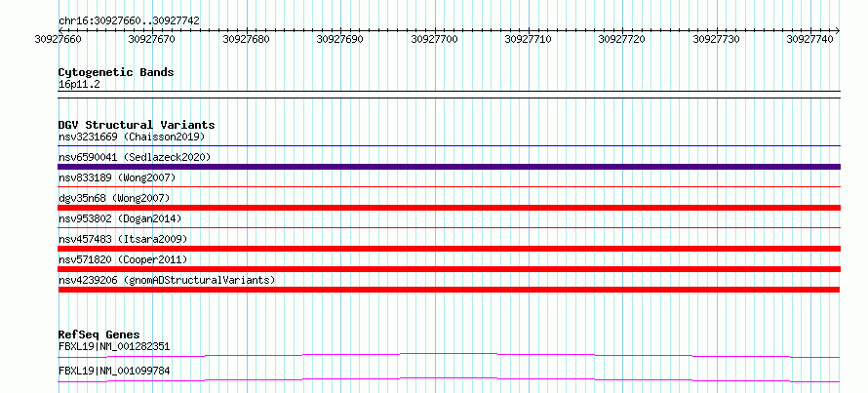Click ruler position 30927670

click(x=152, y=39)
